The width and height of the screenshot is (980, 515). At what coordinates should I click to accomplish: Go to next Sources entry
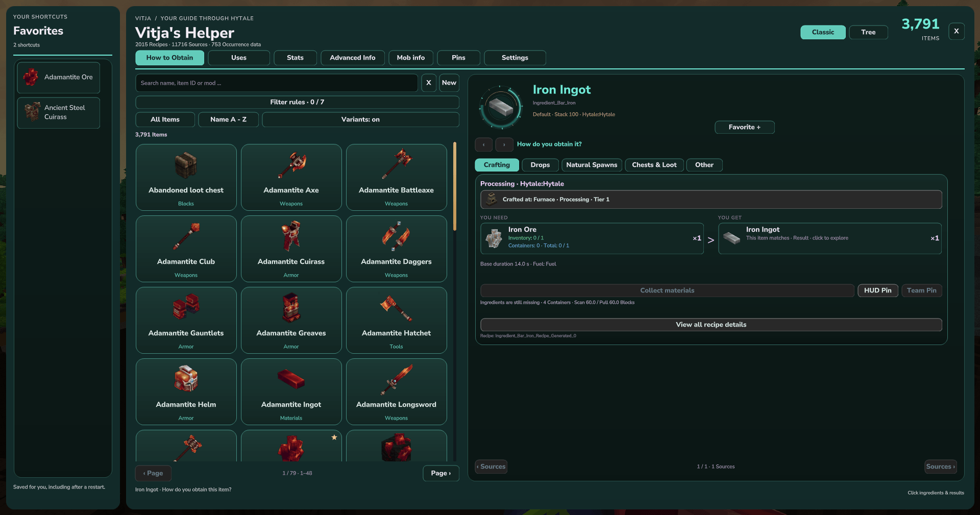(940, 467)
